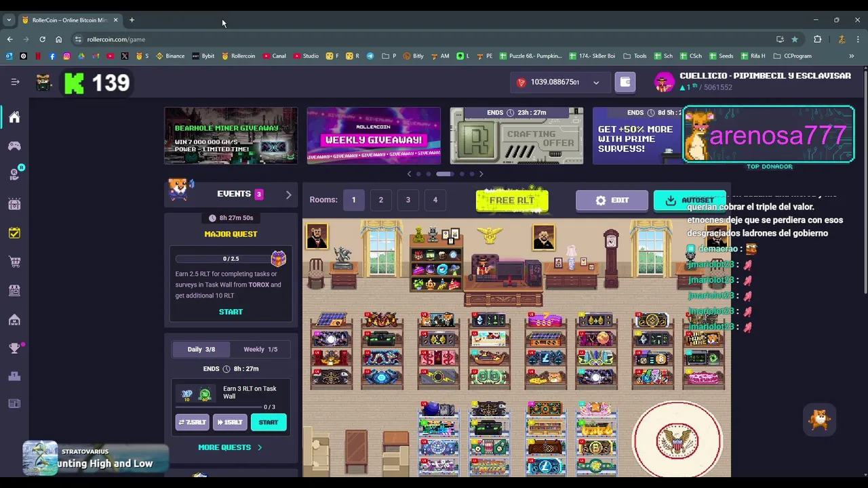Open the Tools bookmark folder
This screenshot has height=488, width=868.
[x=635, y=56]
